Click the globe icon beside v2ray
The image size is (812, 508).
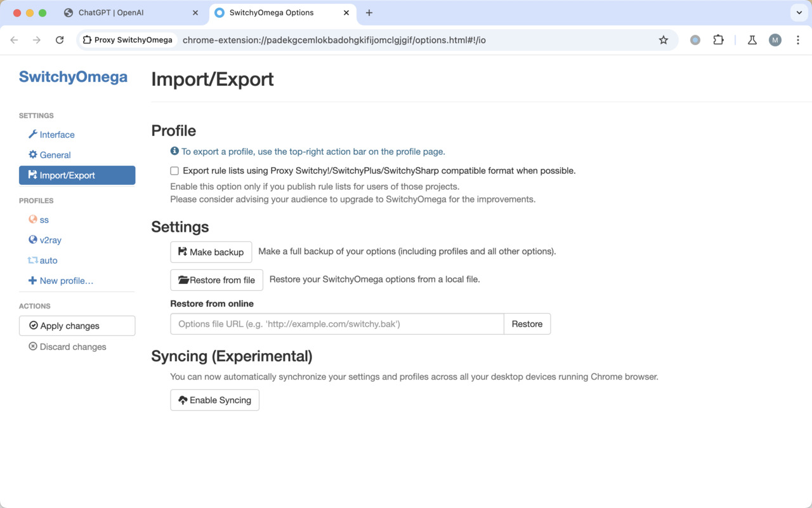[33, 239]
